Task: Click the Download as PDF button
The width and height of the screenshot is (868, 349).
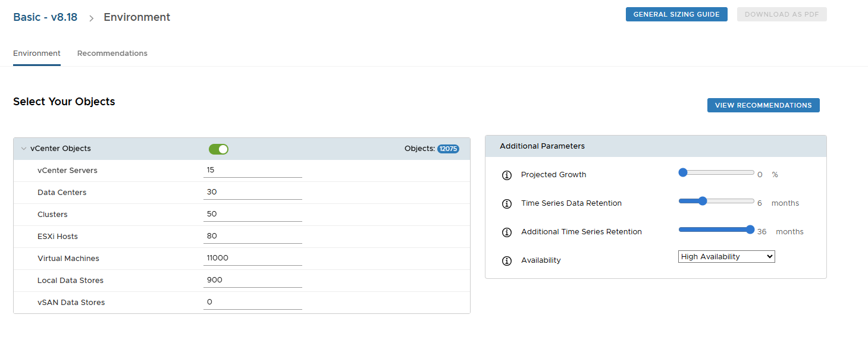Action: coord(782,14)
